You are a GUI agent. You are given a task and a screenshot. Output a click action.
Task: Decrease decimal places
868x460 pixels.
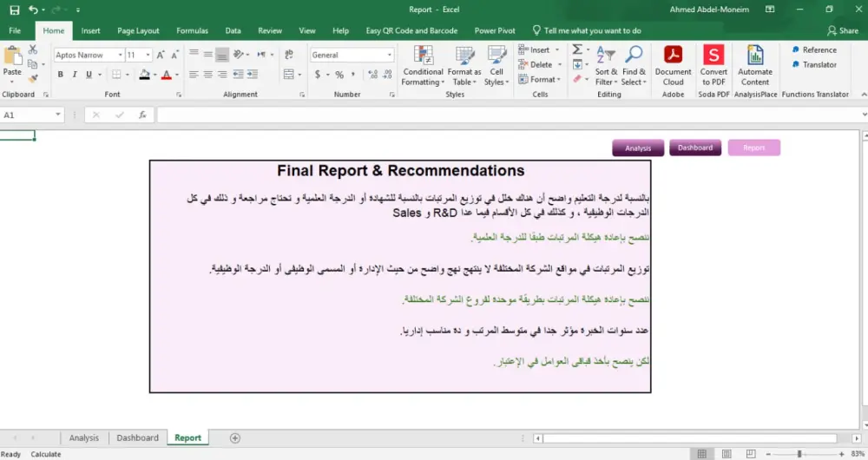(x=387, y=74)
